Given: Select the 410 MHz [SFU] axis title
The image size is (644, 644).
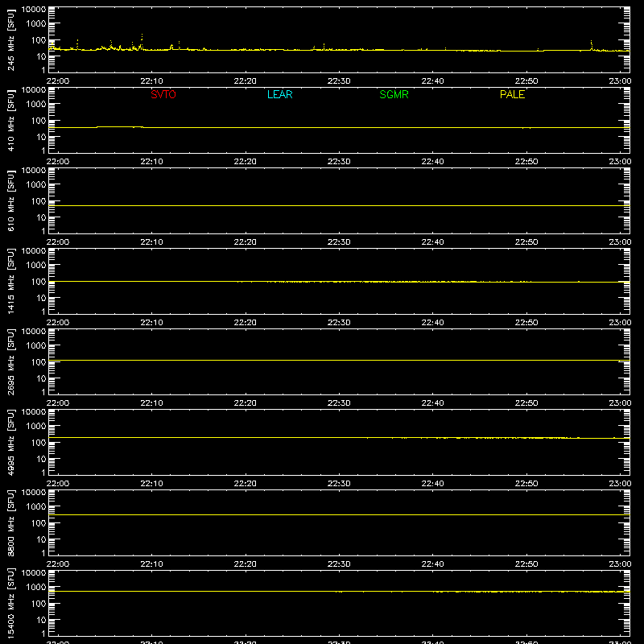Looking at the screenshot, I should (10, 121).
